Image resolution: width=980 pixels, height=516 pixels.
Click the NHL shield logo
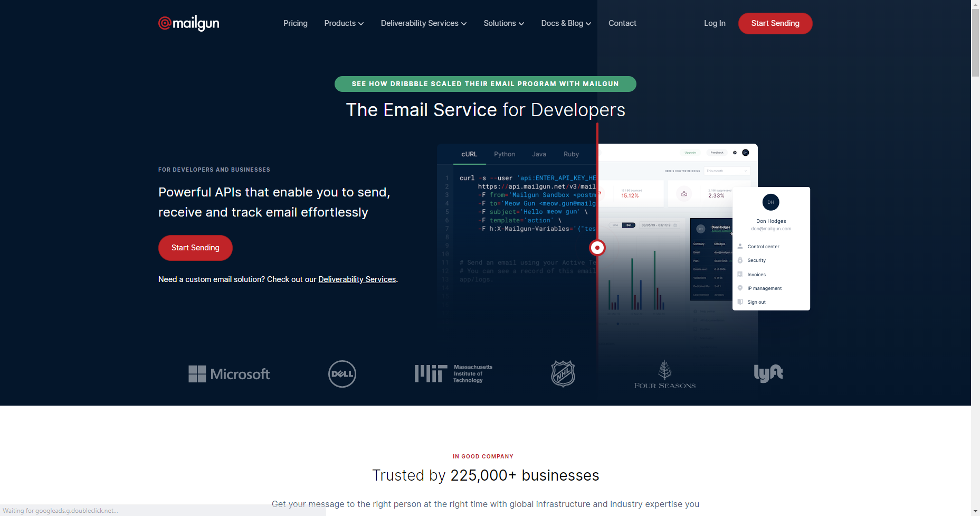pos(563,373)
